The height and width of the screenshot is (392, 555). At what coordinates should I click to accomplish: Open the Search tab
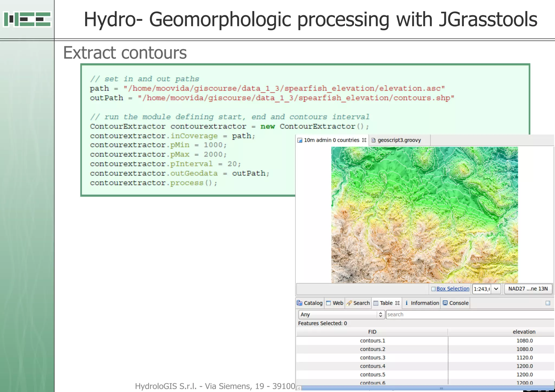coord(358,303)
